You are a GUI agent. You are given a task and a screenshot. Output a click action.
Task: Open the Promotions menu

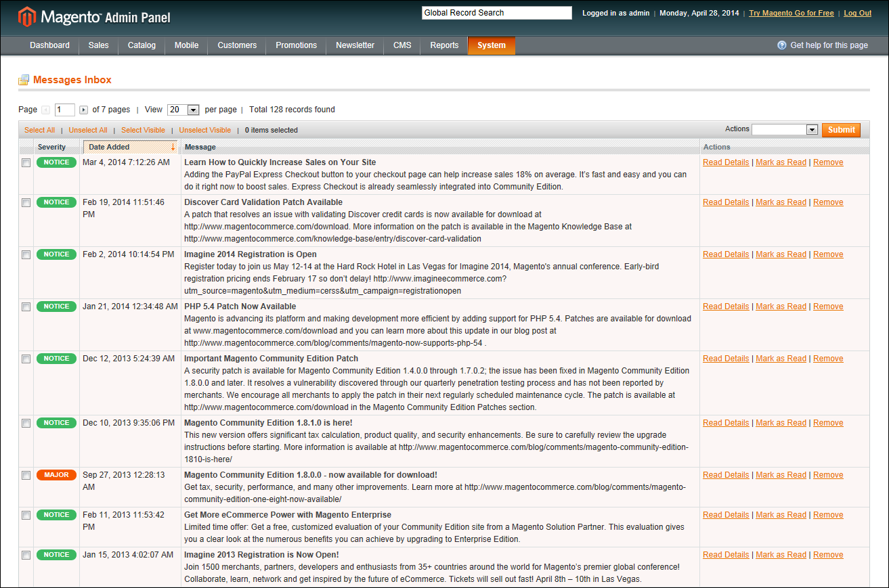(296, 45)
